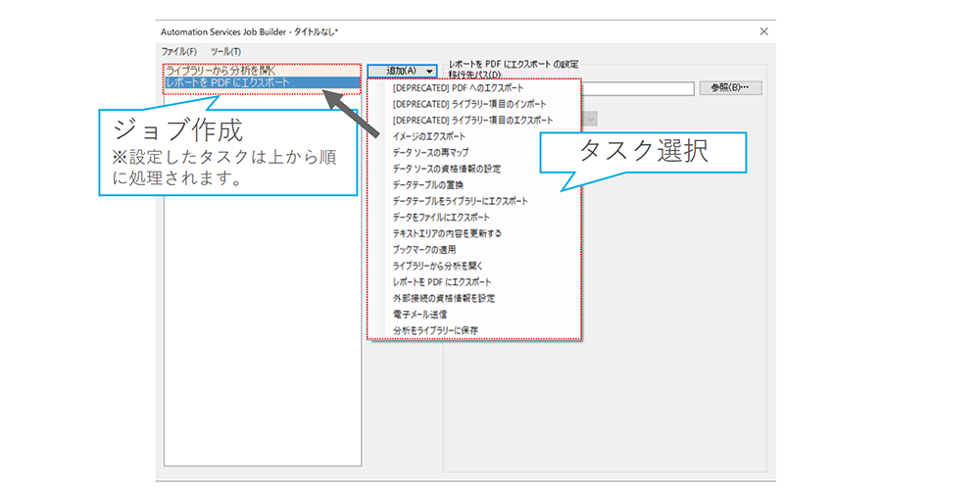The height and width of the screenshot is (494, 980).
Task: Add データテーブルをライブラリーにエクスポート task from menu
Action: (460, 201)
